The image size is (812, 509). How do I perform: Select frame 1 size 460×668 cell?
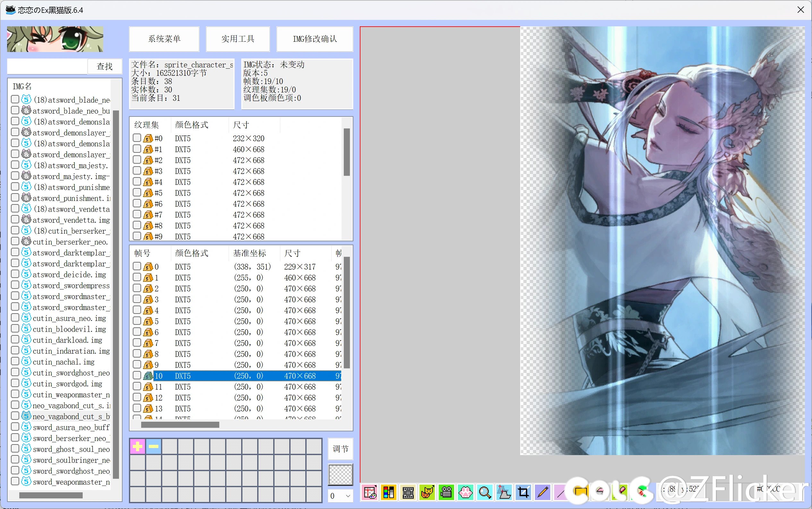pyautogui.click(x=300, y=278)
